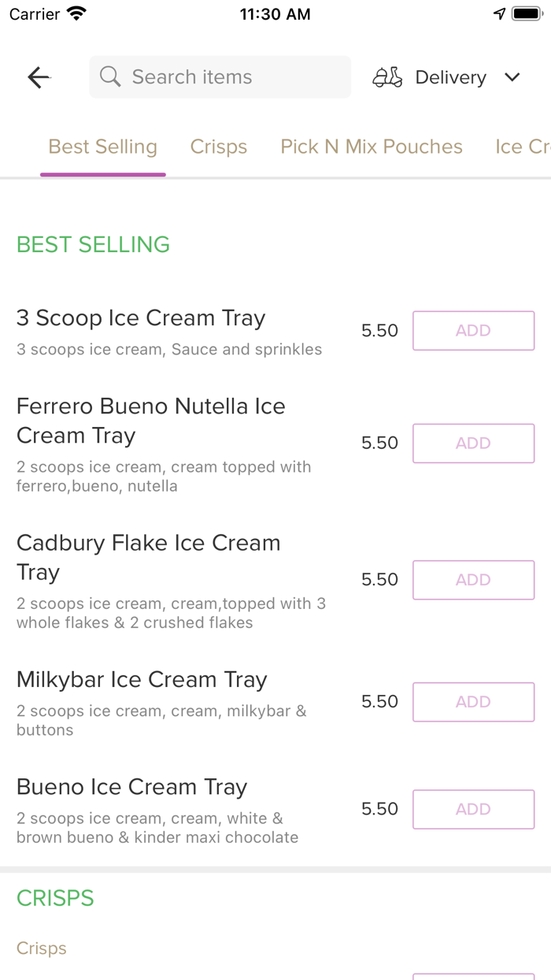The image size is (551, 980).
Task: Expand the Delivery dropdown chevron
Action: (x=512, y=77)
